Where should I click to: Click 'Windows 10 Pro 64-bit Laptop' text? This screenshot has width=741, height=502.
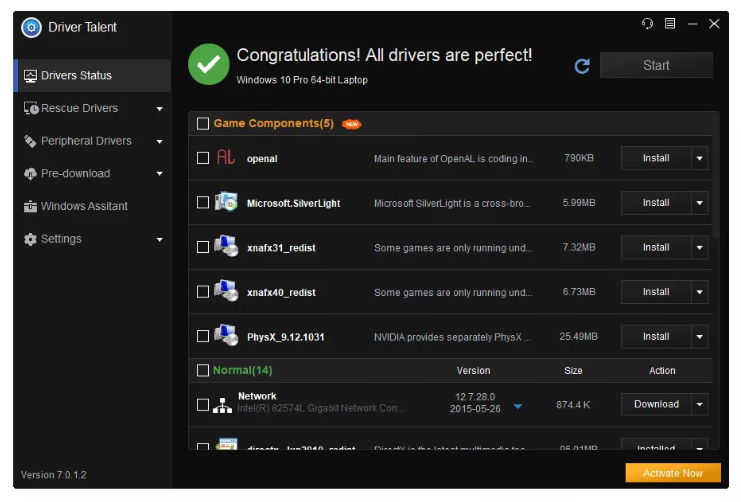[302, 80]
